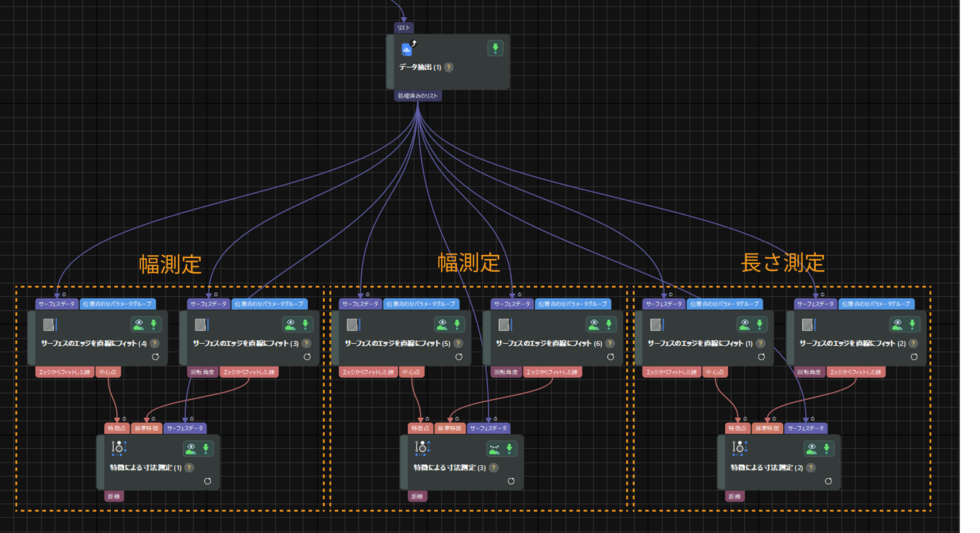980x533 pixels.
Task: Select 回転角度 output port of edge-fit (3)
Action: 202,372
